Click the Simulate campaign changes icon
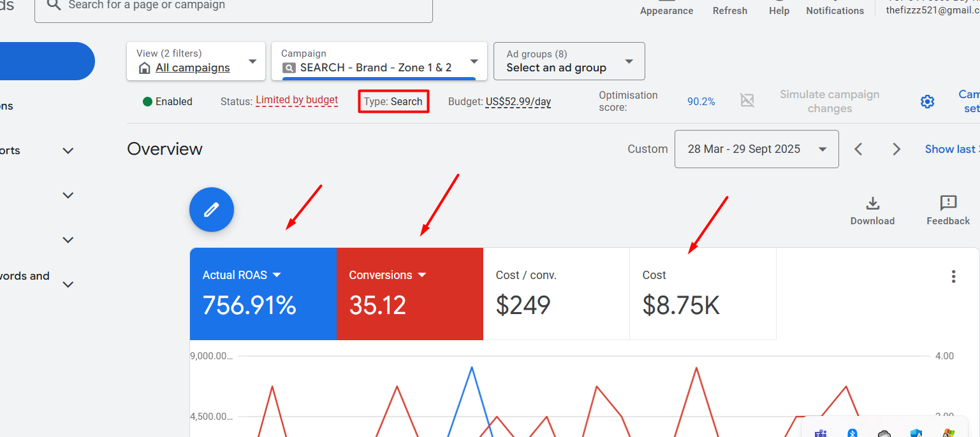Viewport: 980px width, 437px height. [747, 101]
